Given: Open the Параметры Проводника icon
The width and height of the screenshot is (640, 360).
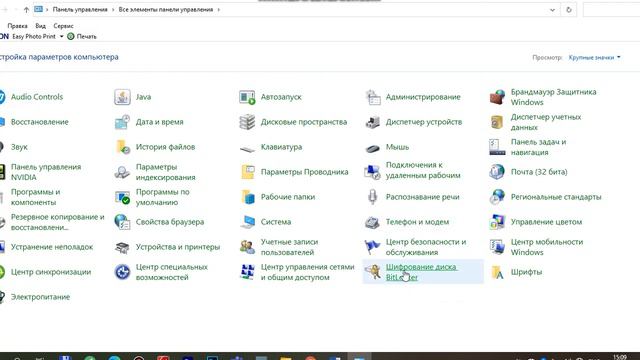Looking at the screenshot, I should (x=247, y=172).
